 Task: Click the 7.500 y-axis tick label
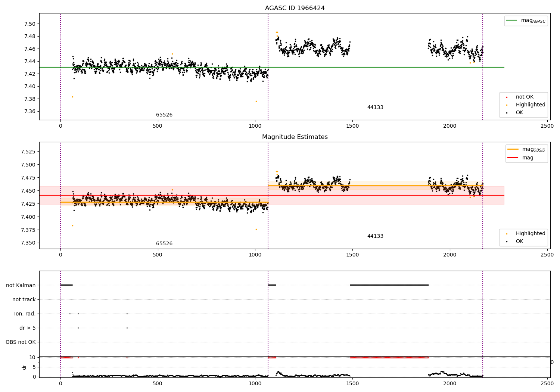click(x=28, y=165)
